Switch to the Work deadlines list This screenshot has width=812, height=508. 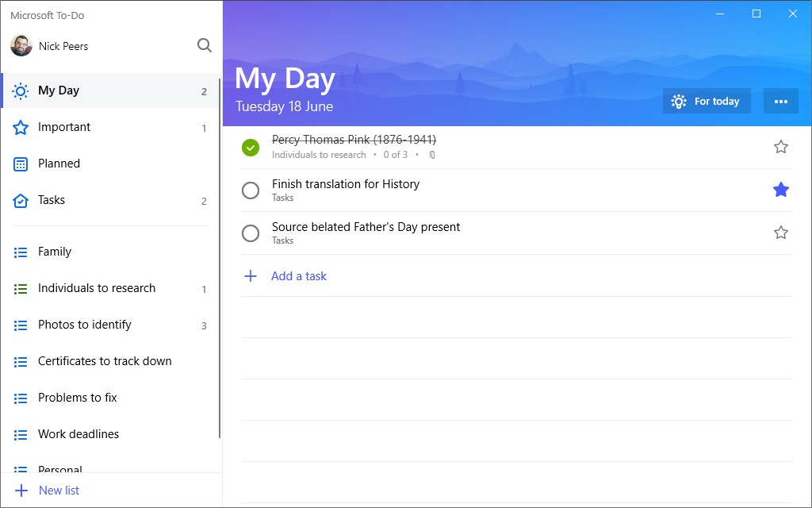point(79,434)
